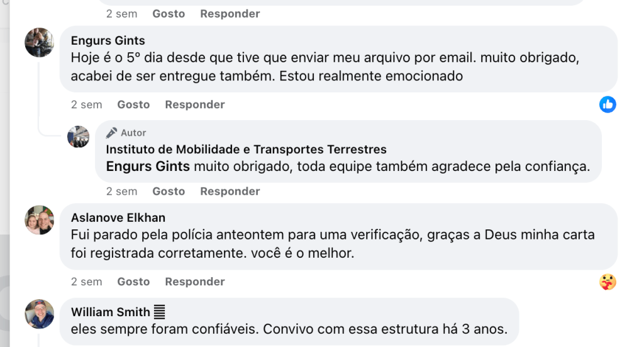Open William Smith profile picture
644x347 pixels.
39,314
